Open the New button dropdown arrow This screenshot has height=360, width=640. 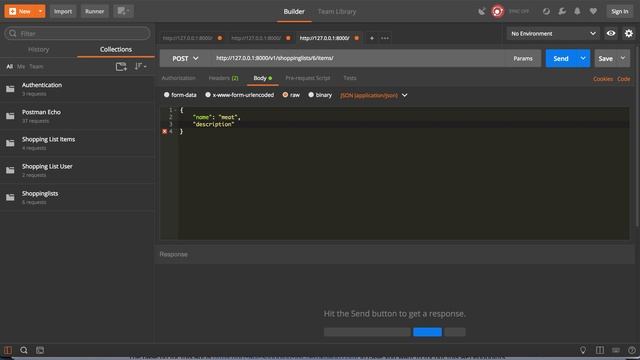(40, 11)
